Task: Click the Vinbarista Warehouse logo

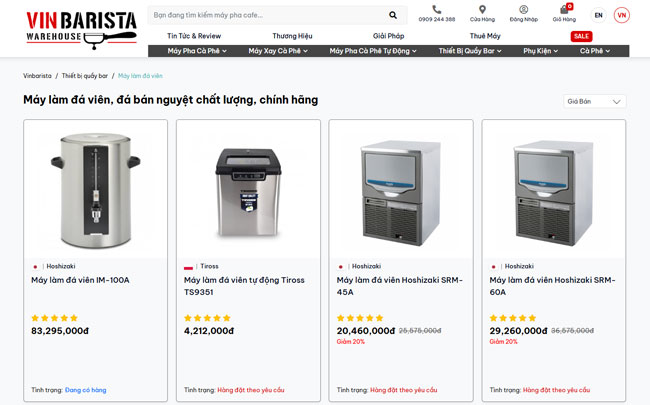Action: (80, 27)
